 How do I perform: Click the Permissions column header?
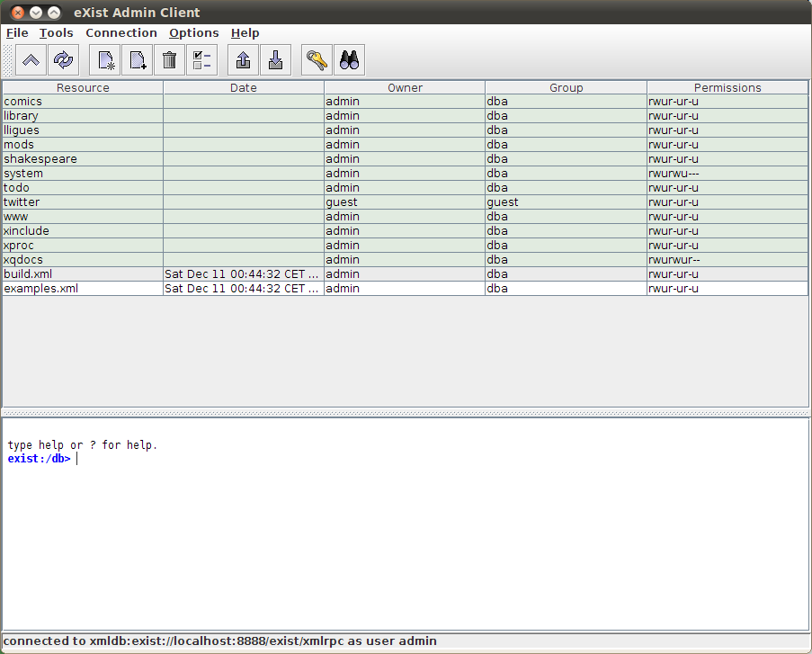[727, 87]
